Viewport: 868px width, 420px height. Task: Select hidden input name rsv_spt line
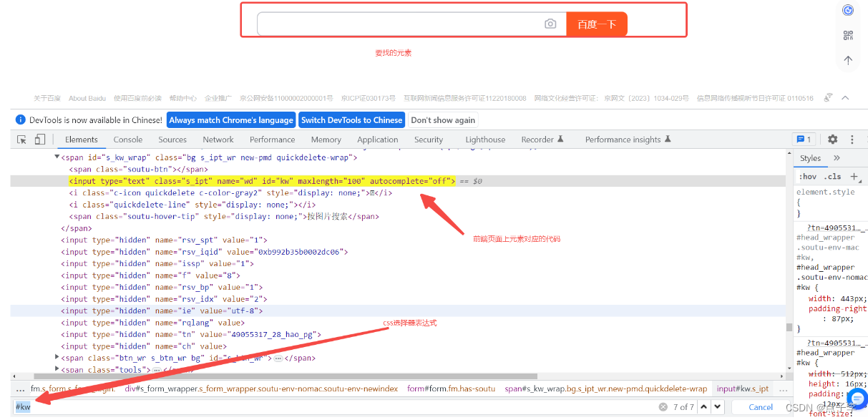[x=164, y=240]
